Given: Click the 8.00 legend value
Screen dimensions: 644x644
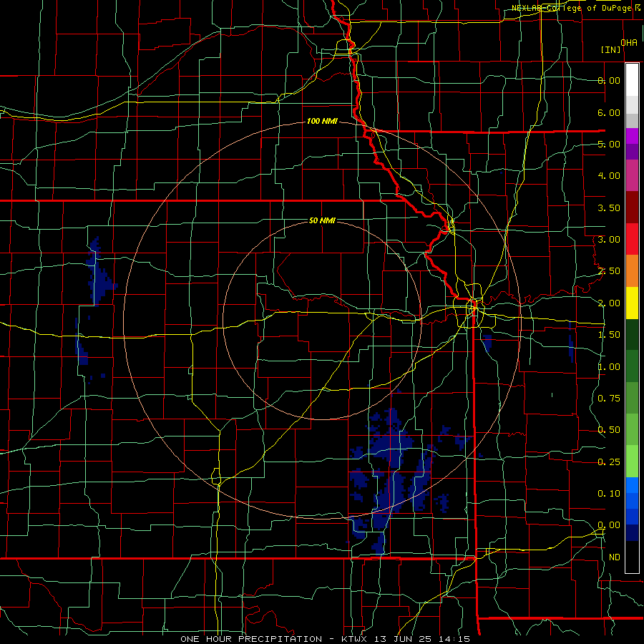Looking at the screenshot, I should [609, 80].
